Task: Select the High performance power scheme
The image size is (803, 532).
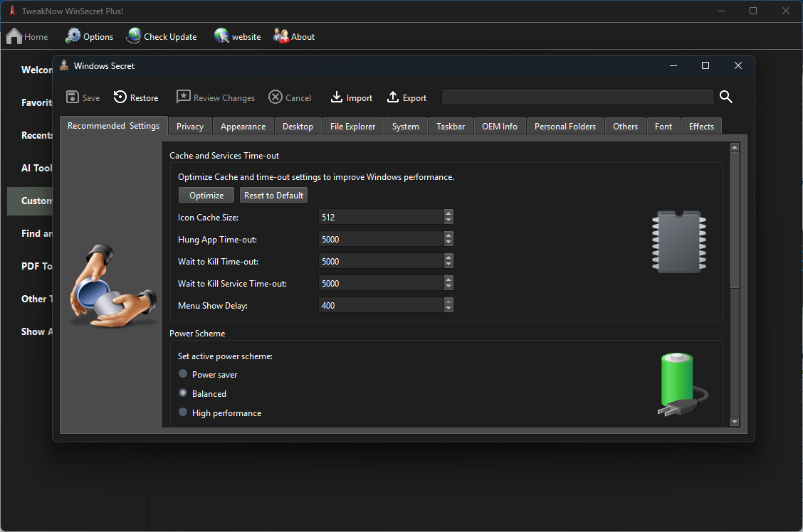Action: (x=183, y=413)
